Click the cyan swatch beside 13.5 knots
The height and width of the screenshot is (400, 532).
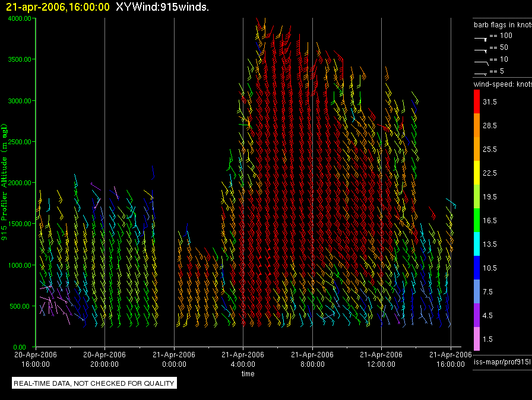point(476,244)
